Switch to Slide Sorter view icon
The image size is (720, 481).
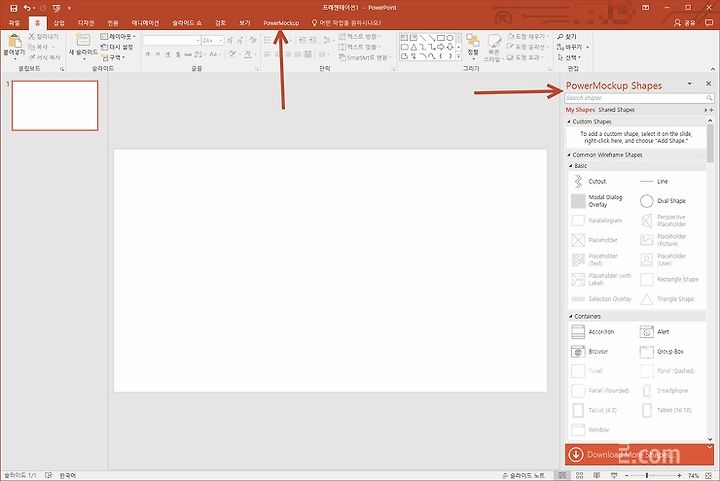point(579,475)
